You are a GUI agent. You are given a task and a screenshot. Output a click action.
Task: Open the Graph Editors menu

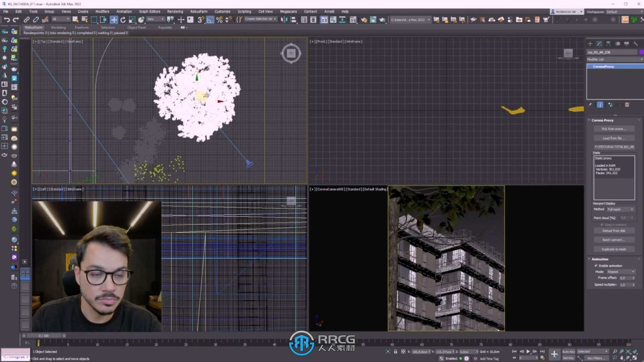tap(150, 11)
